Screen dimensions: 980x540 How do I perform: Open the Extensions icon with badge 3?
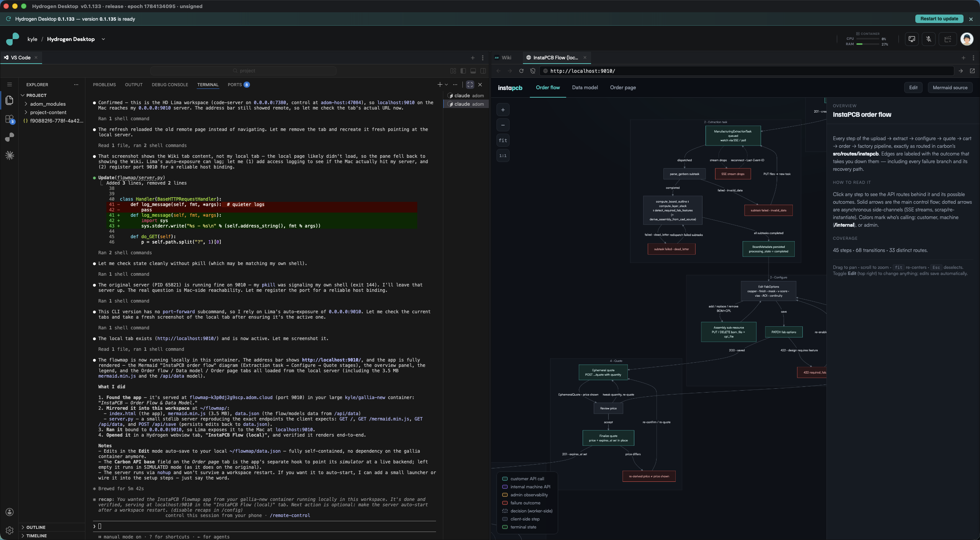coord(10,119)
